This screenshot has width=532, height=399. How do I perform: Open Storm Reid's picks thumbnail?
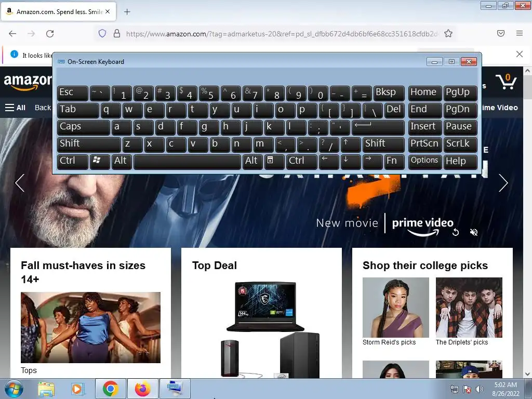click(x=395, y=308)
